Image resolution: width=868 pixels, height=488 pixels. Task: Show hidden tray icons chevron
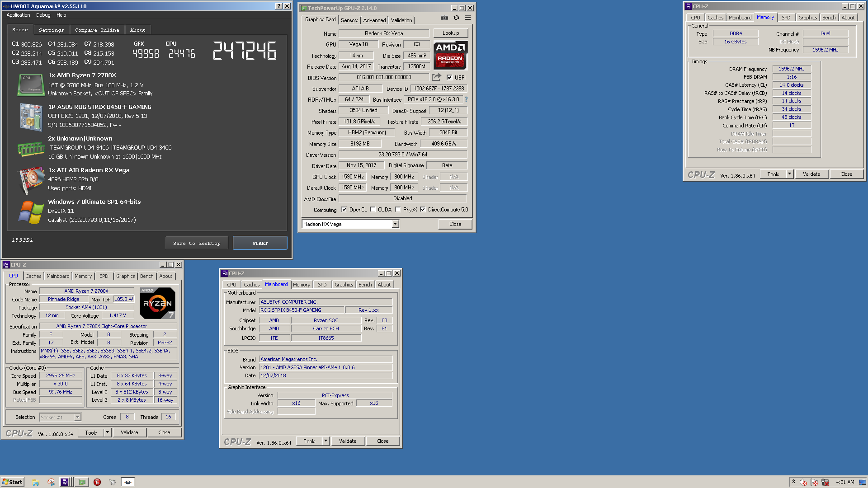tap(793, 482)
